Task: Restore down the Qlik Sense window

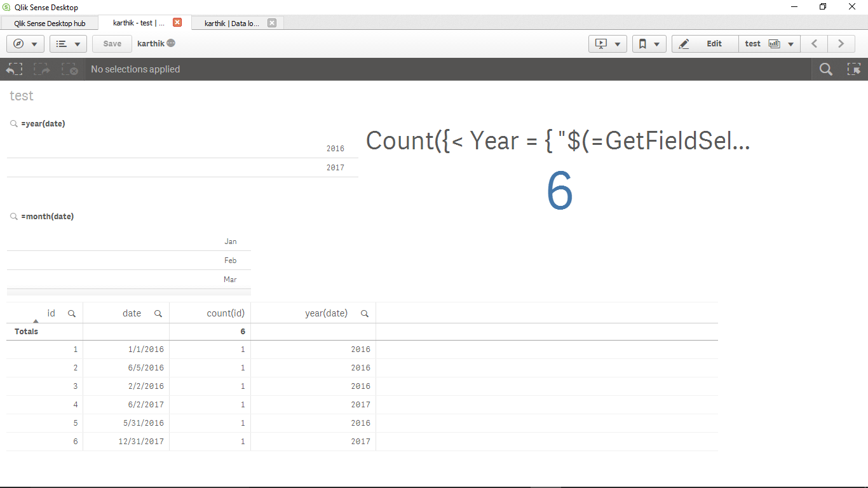Action: (823, 7)
